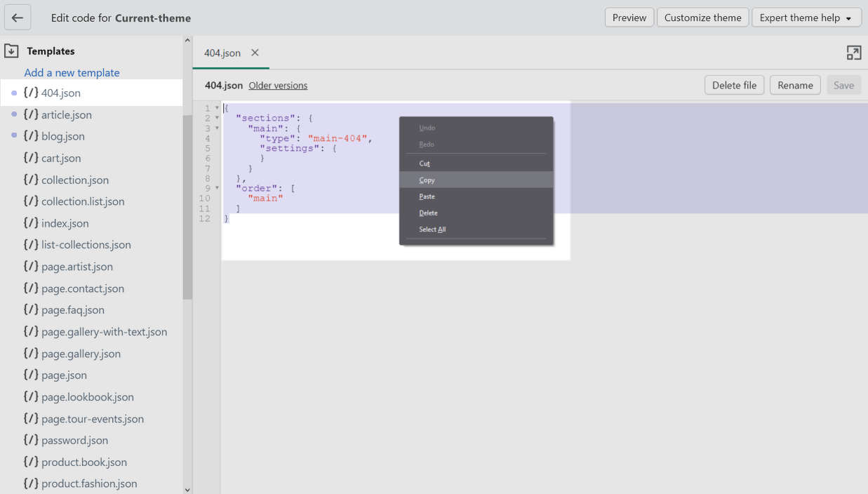Click the Delete file button
Screen dimensions: 868x494
point(734,85)
